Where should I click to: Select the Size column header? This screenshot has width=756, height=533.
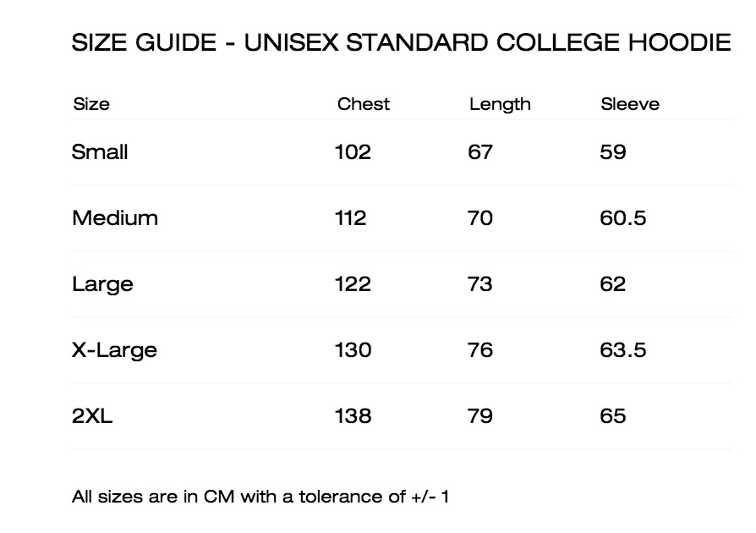(91, 104)
